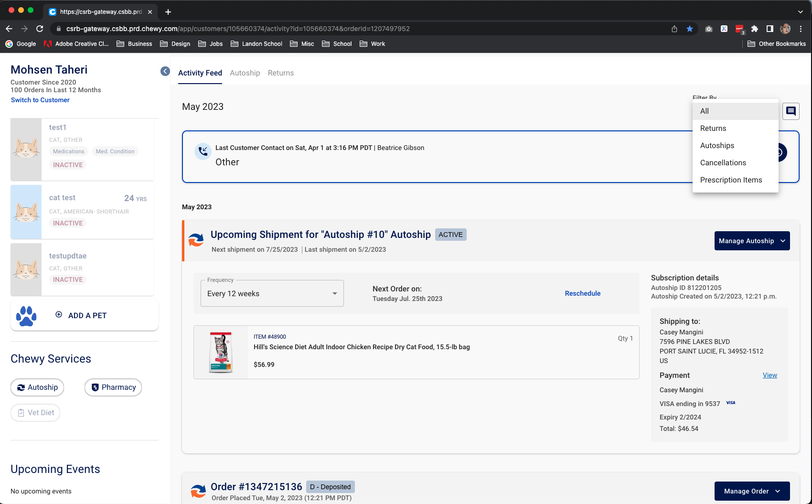Screen dimensions: 812x504
Task: Click the phone call icon in contact card
Action: point(203,151)
